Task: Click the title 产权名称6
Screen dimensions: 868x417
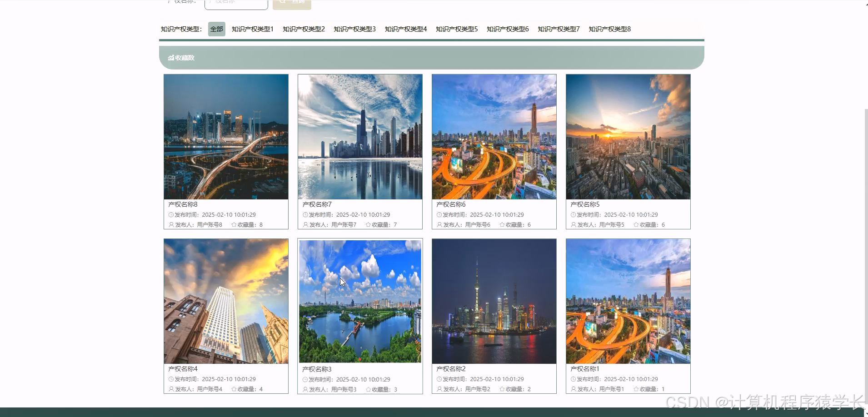Action: pos(451,204)
